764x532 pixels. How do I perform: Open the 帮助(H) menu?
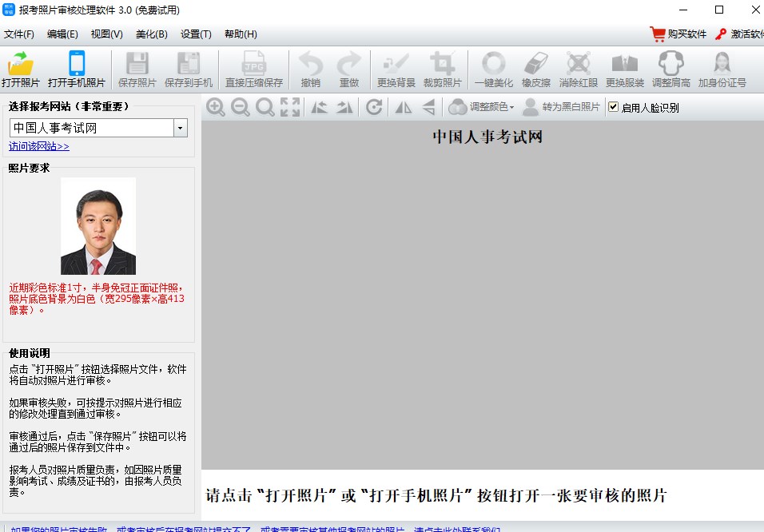coord(239,34)
